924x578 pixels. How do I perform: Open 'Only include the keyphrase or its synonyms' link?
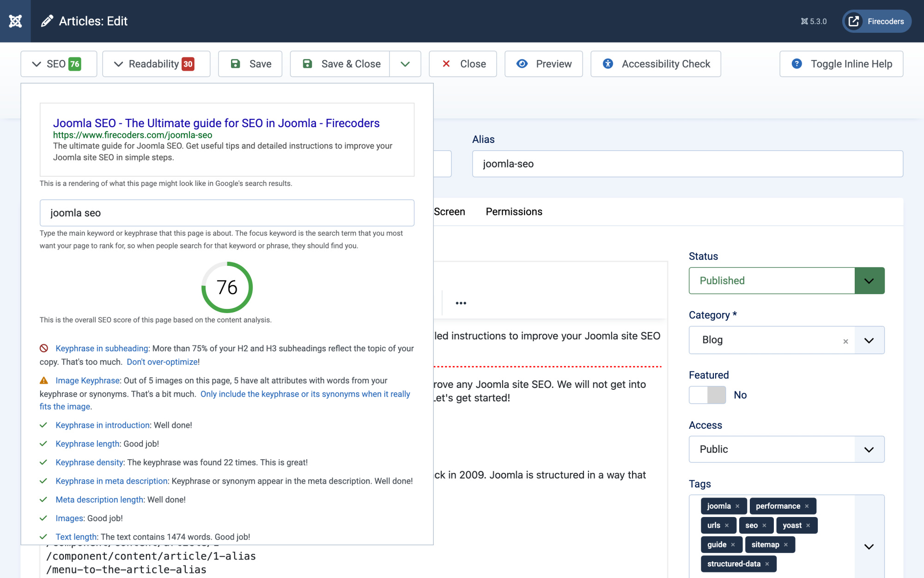point(305,394)
